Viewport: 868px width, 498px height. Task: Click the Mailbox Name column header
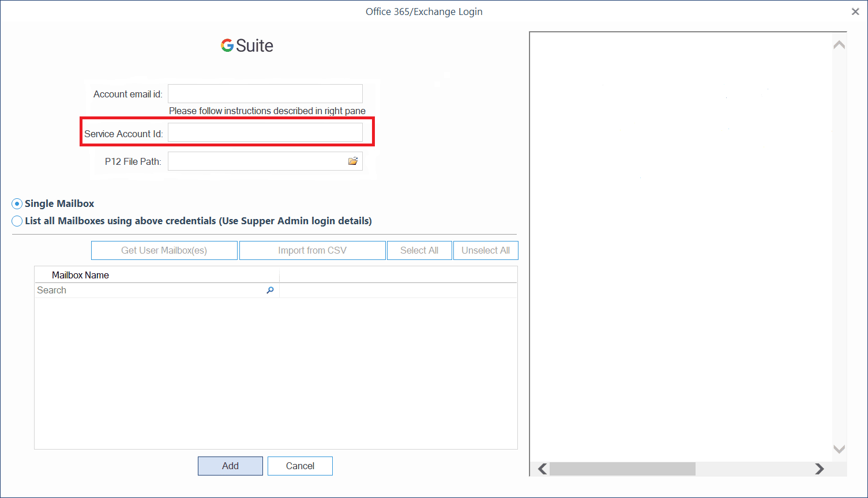click(157, 275)
